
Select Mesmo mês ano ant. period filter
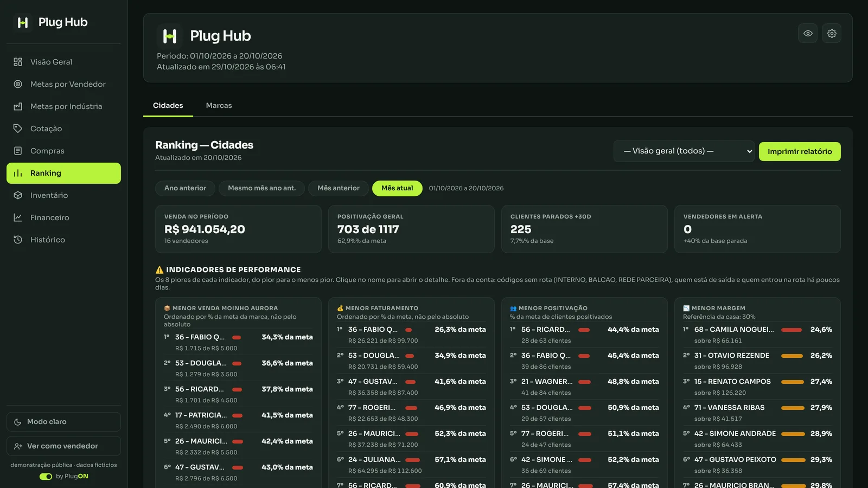click(261, 188)
